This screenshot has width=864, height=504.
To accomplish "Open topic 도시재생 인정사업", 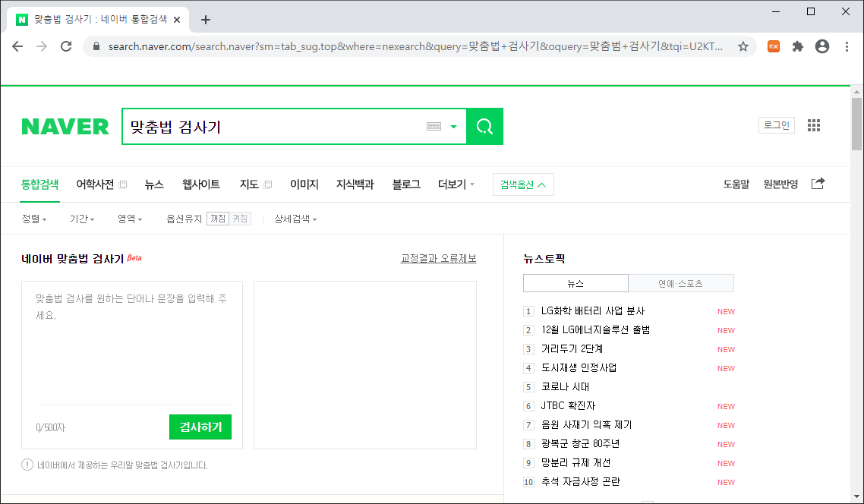I will (x=579, y=368).
